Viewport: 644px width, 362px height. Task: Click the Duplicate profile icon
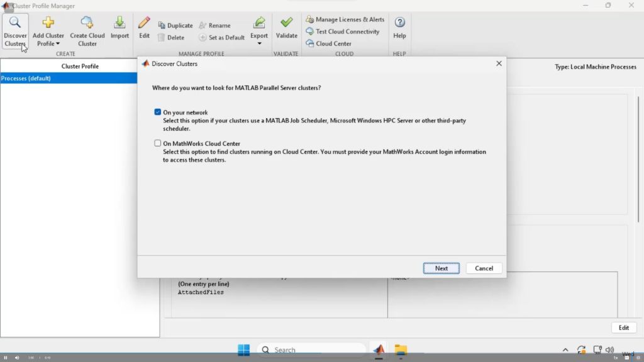(161, 25)
